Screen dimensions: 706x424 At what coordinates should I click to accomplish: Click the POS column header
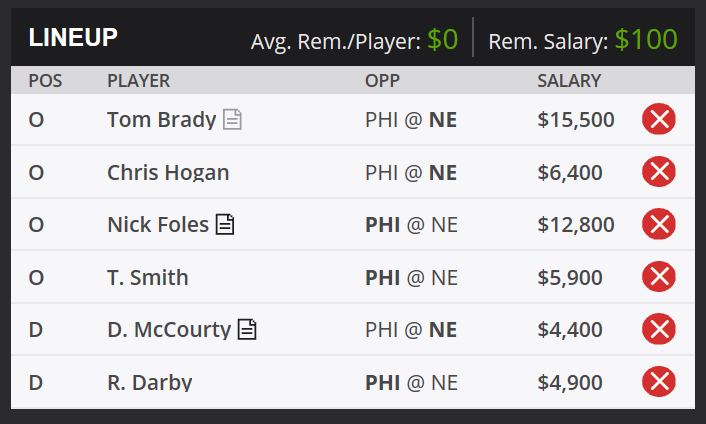(x=45, y=81)
